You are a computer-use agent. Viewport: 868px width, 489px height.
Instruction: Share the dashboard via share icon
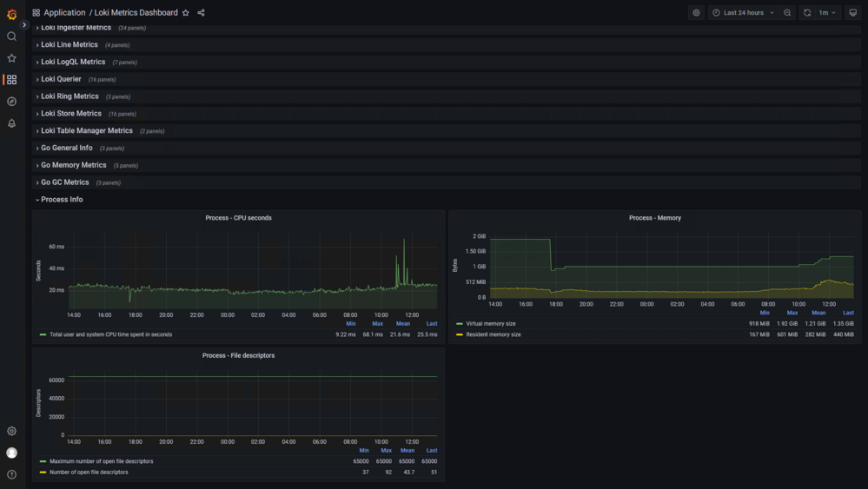[x=201, y=13]
